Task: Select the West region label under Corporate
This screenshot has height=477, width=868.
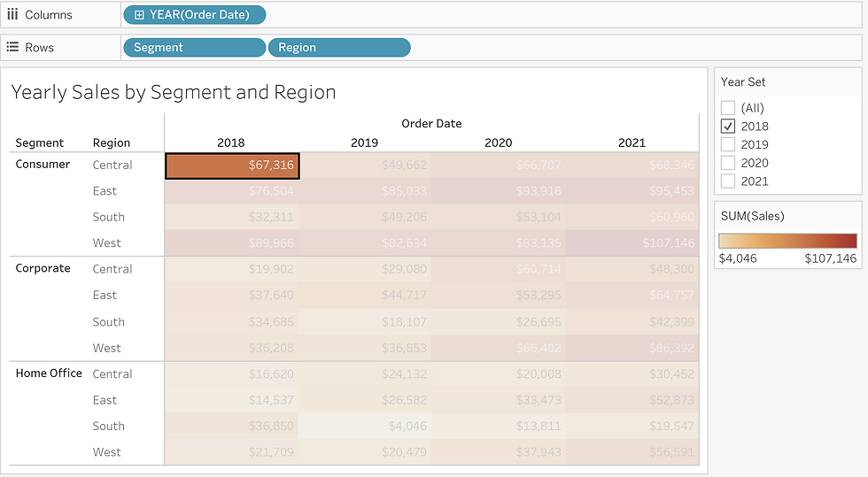Action: click(x=106, y=348)
